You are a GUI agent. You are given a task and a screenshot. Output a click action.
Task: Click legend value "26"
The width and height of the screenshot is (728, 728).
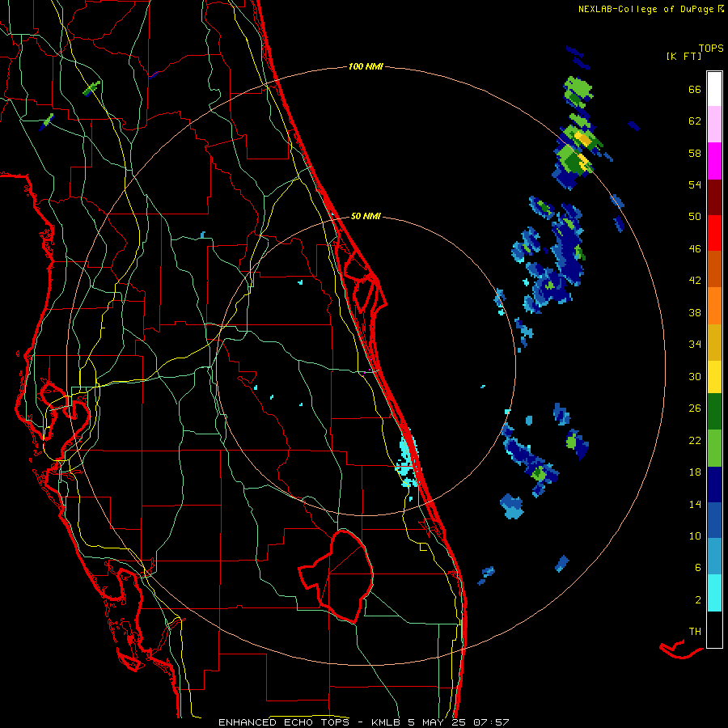pyautogui.click(x=695, y=408)
